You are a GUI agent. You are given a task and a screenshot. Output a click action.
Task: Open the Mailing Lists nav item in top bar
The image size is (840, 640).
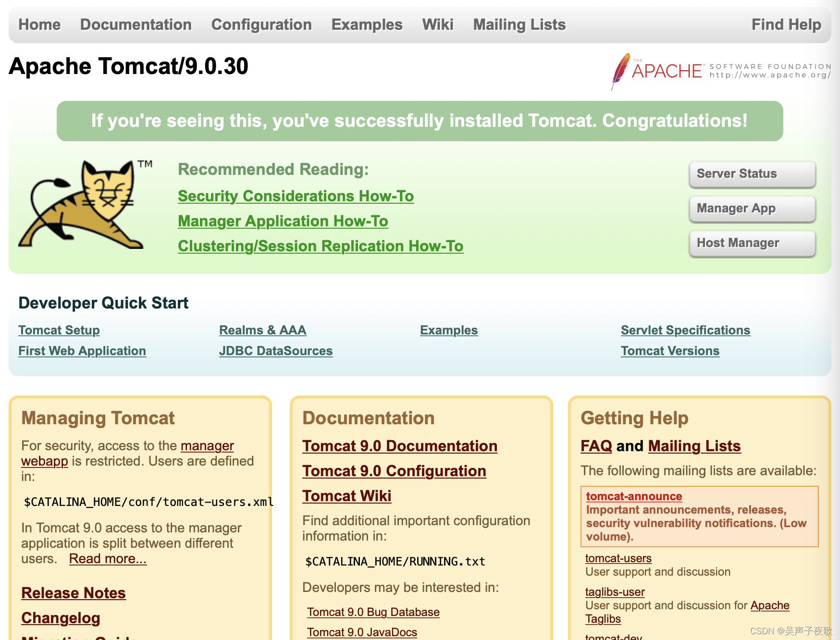click(519, 25)
